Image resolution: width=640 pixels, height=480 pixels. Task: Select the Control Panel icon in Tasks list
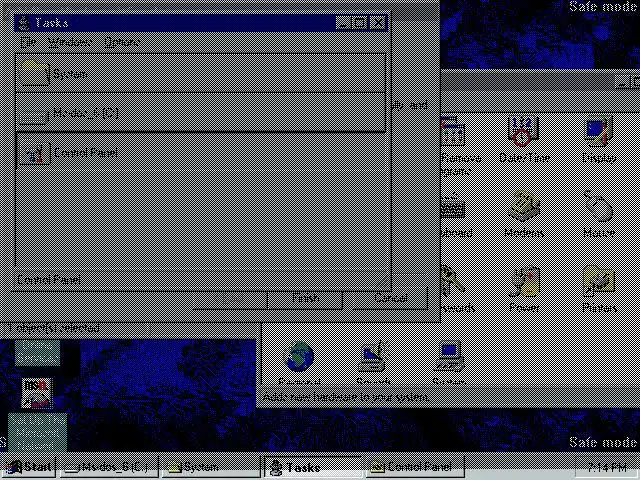(35, 153)
